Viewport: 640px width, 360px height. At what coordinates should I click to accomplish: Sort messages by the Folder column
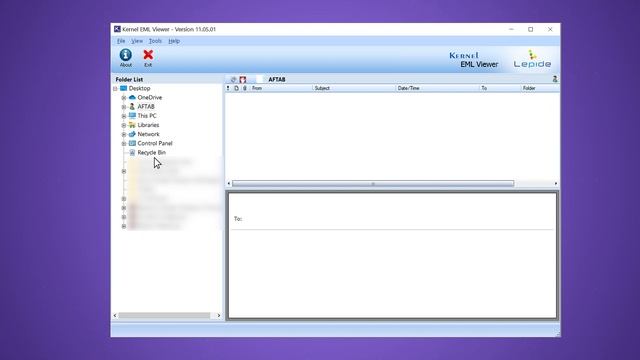pyautogui.click(x=540, y=88)
